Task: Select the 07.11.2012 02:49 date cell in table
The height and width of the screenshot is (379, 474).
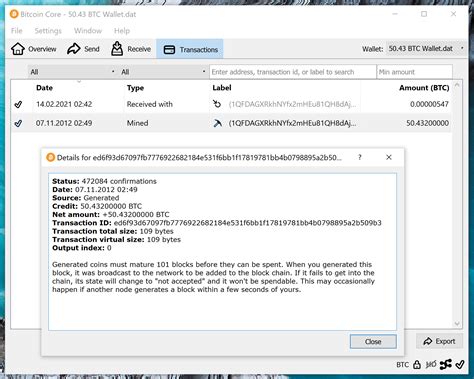Action: (64, 123)
